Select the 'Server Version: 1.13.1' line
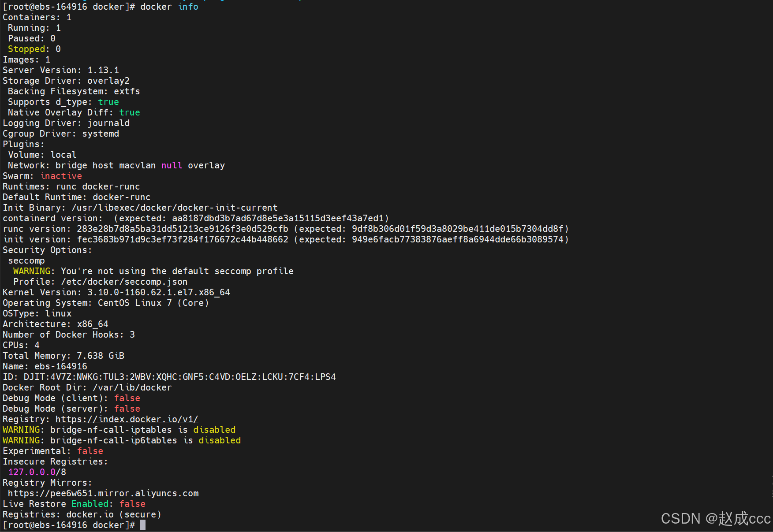 point(61,70)
